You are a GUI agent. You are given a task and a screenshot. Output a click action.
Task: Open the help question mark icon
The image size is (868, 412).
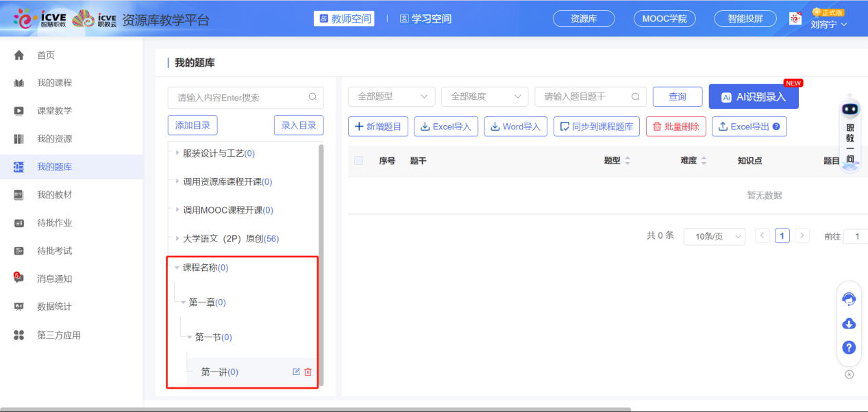pyautogui.click(x=849, y=347)
